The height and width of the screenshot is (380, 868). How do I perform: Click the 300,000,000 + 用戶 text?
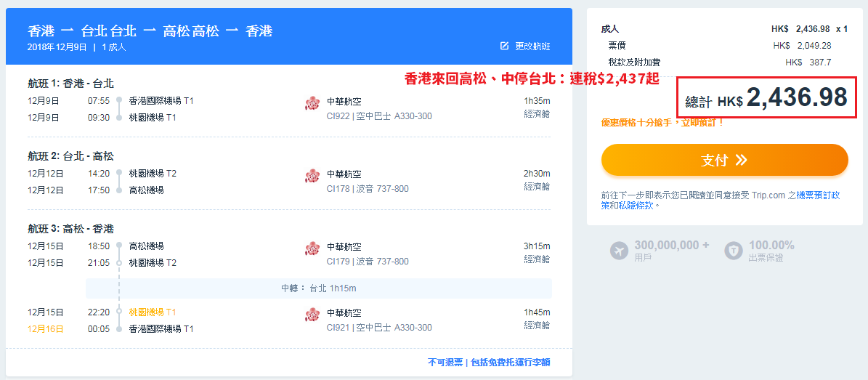[671, 251]
